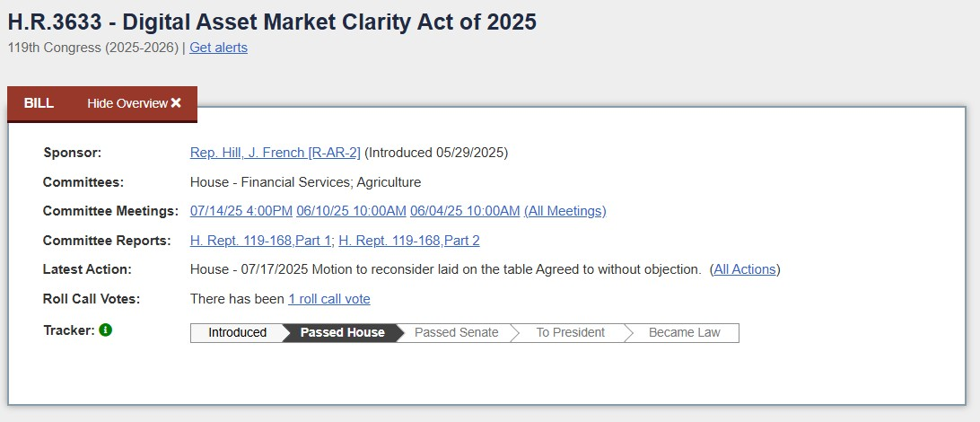The height and width of the screenshot is (422, 980).
Task: Open sponsor Rep. Hill, J. French link
Action: click(275, 153)
